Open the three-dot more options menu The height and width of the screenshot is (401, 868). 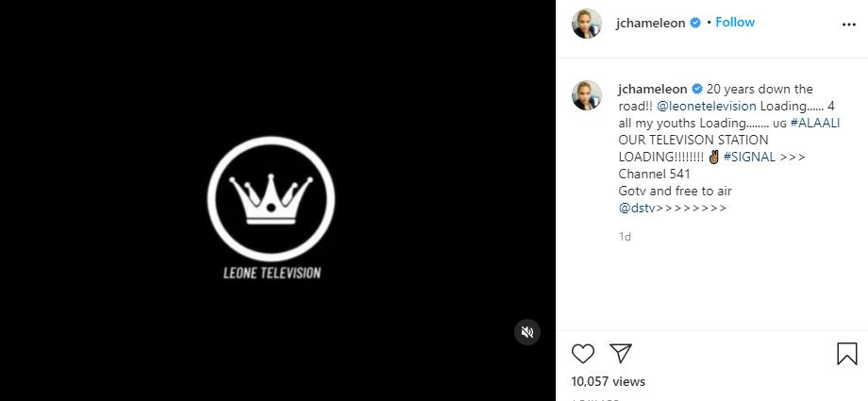[847, 23]
